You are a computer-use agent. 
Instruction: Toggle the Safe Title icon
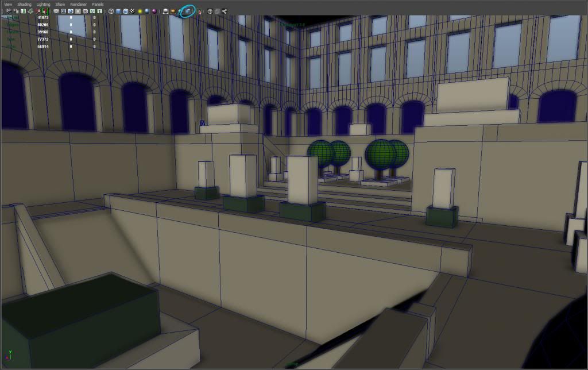click(100, 11)
